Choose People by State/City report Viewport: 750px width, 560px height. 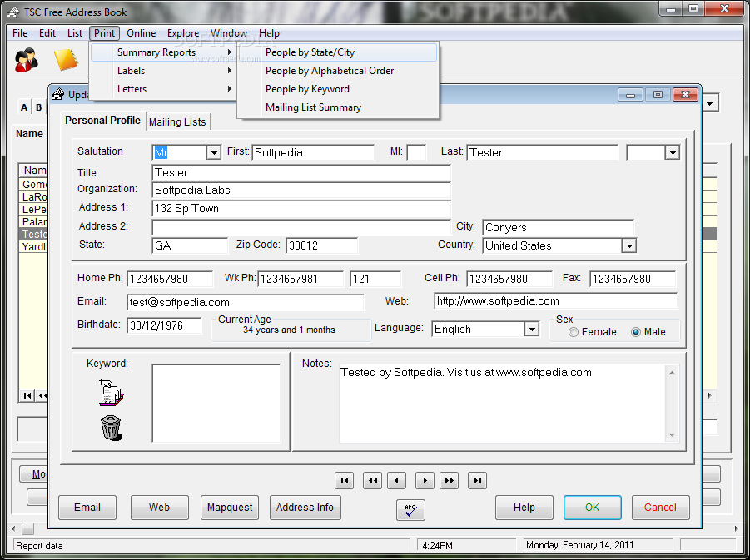click(338, 52)
